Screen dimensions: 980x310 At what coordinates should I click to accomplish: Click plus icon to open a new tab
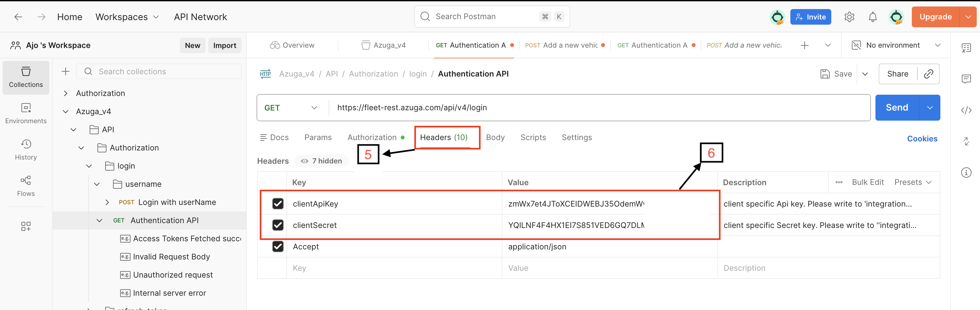(804, 45)
